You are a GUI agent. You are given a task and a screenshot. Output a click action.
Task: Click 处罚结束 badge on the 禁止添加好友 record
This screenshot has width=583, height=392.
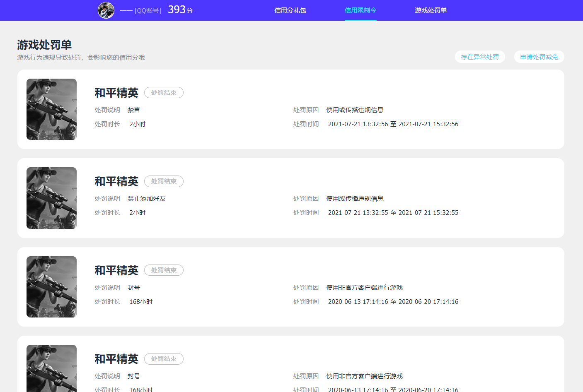[x=164, y=181]
